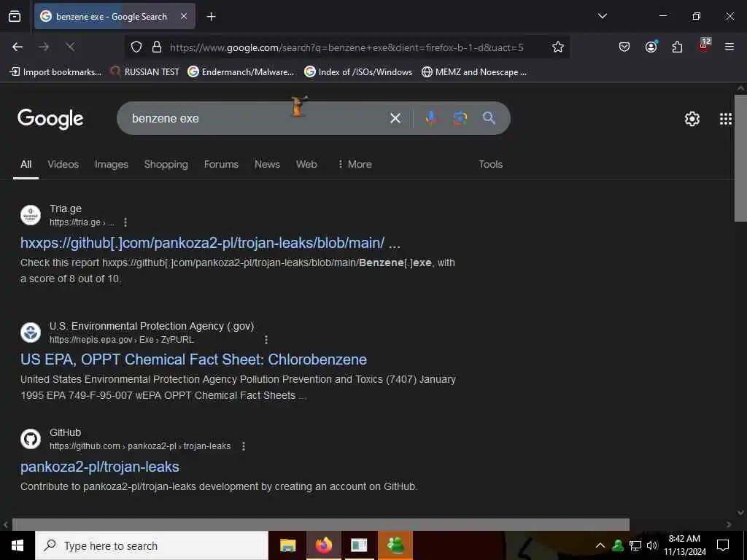Open the RUSSIAN TEST bookmark

(x=145, y=72)
